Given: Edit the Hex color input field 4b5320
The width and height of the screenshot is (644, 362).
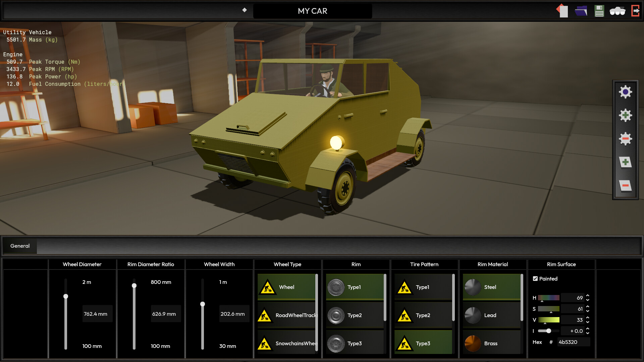Looking at the screenshot, I should pos(574,342).
